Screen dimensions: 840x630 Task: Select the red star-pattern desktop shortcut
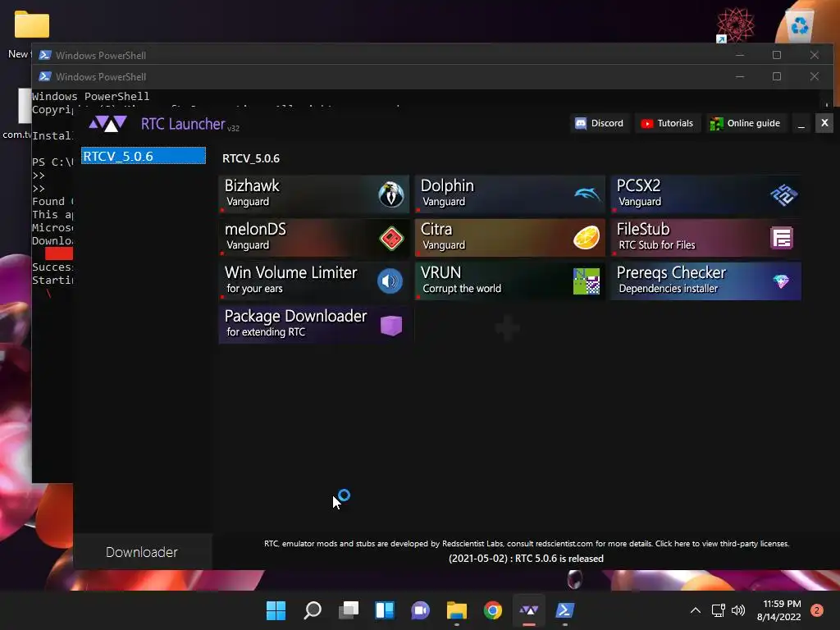pyautogui.click(x=735, y=25)
